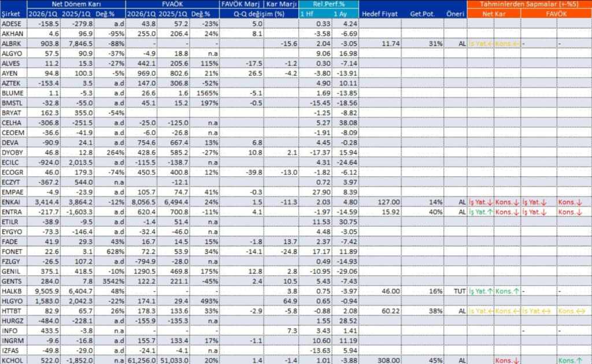
Task: Select the "Get.Pot." column header
Action: 422,14
